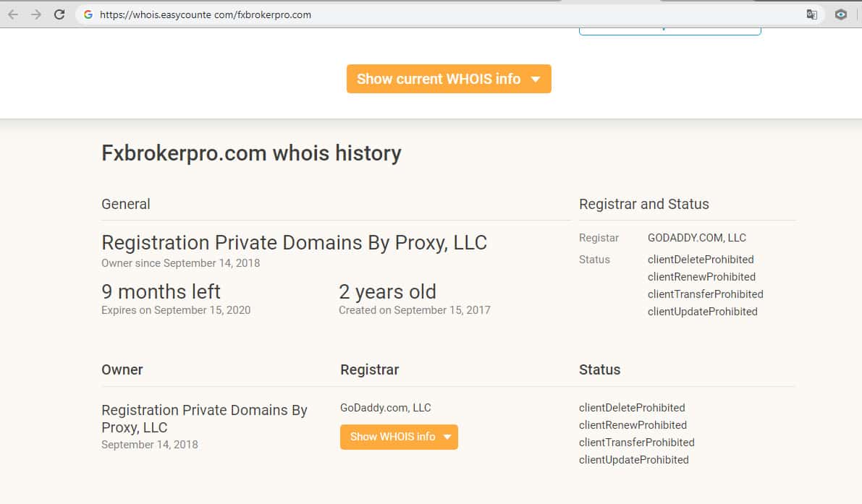Click the Show current WHOIS info button
The image size is (862, 504).
(439, 79)
